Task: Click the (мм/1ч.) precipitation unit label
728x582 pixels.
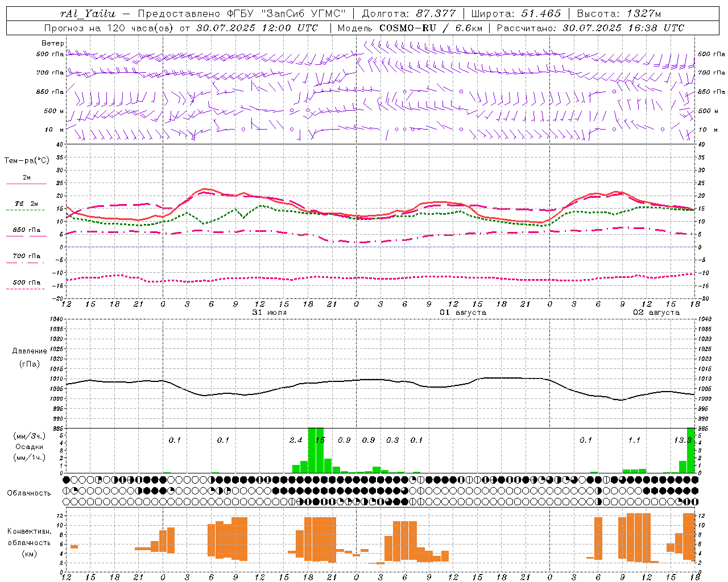Action: pyautogui.click(x=28, y=458)
